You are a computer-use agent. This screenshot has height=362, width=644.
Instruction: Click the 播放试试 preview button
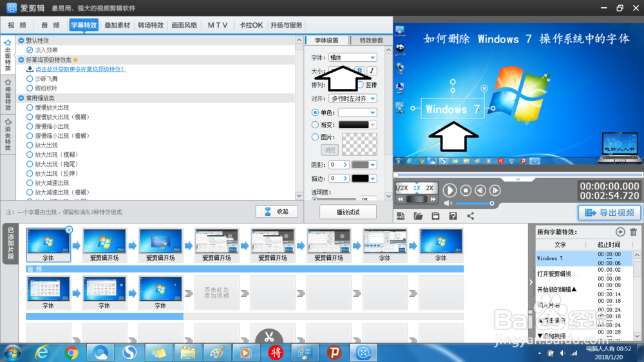[348, 212]
